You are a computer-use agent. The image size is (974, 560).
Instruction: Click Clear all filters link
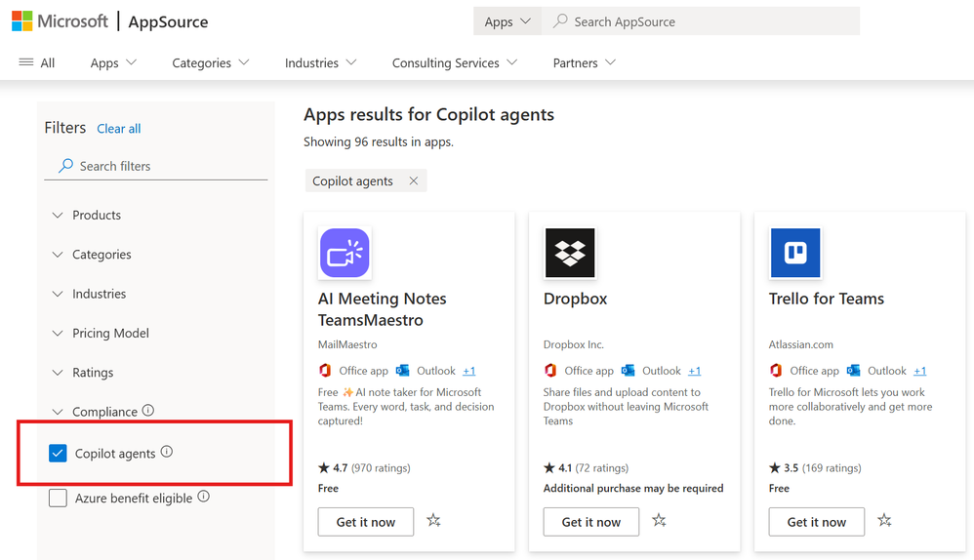[x=119, y=129]
